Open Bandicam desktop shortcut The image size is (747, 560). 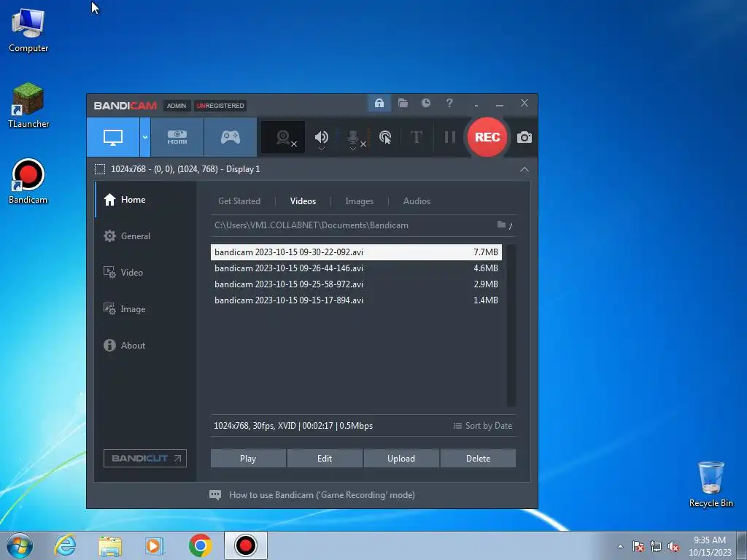(x=28, y=182)
